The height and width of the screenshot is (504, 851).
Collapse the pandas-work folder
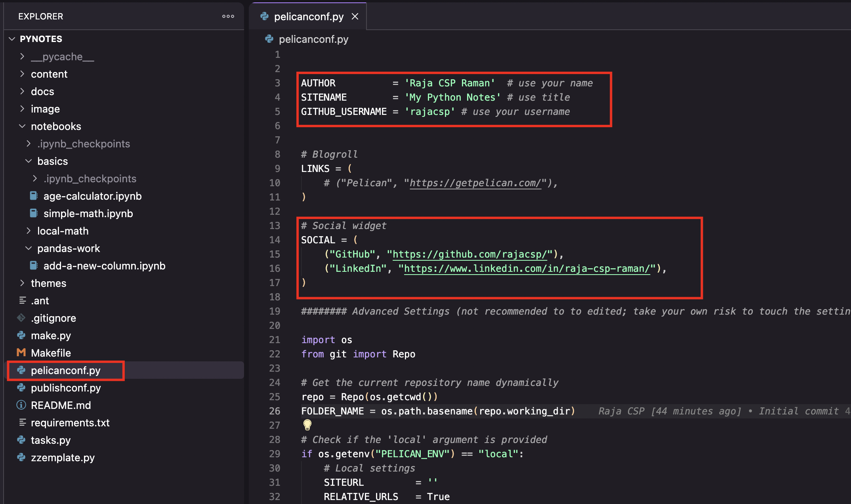29,248
